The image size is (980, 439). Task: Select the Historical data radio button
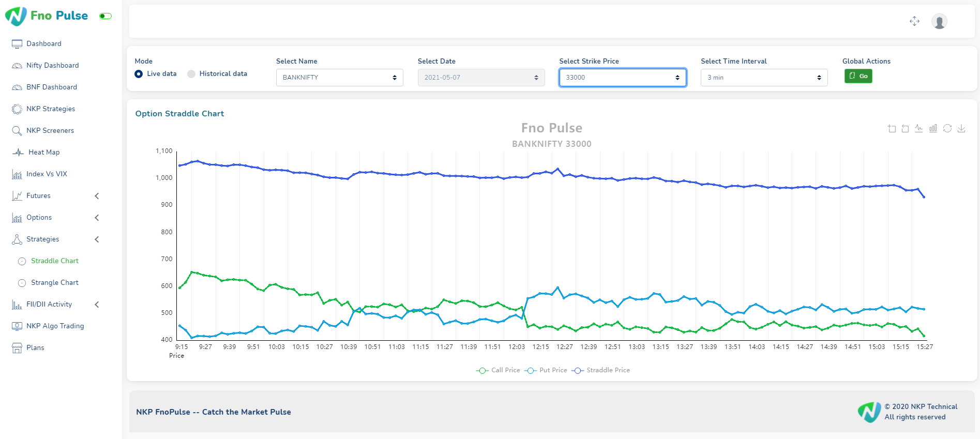coord(191,74)
